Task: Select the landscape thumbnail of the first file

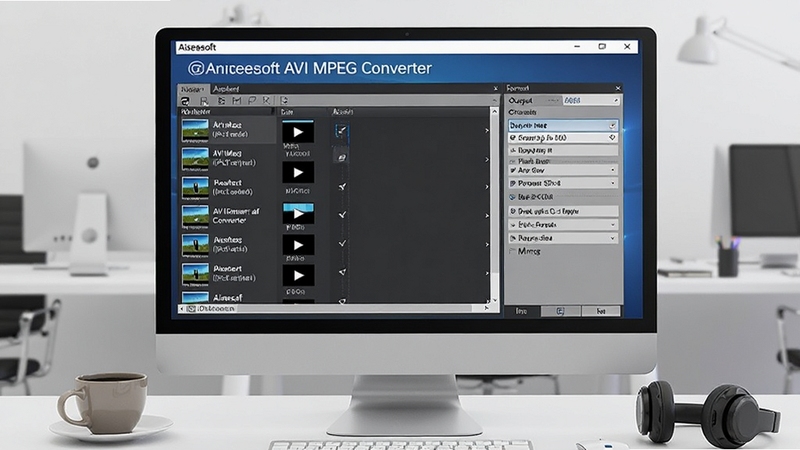Action: 195,130
